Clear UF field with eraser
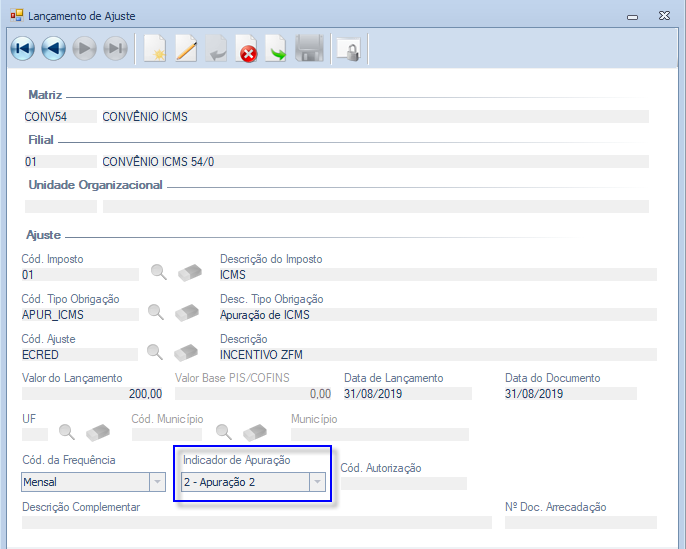The width and height of the screenshot is (686, 549). 98,432
